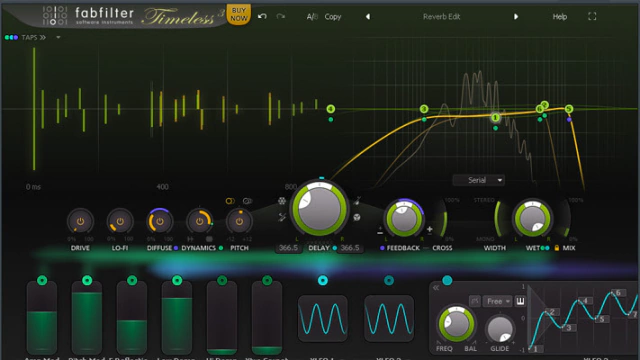Click the freeze snowflake icon beside Delay knob
Viewport: 640px width, 360px height.
pyautogui.click(x=282, y=200)
